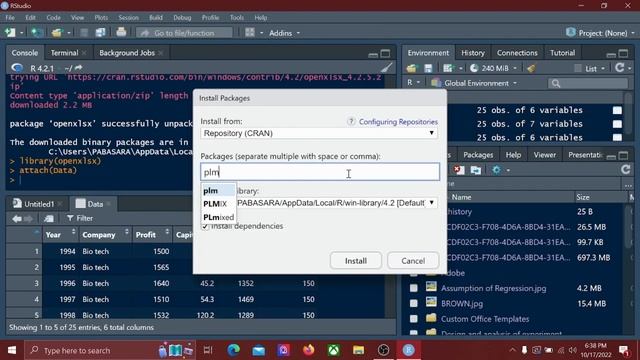Viewport: 640px width, 360px height.
Task: Click the view icon for 25 obs. of 7 variables row
Action: [617, 124]
